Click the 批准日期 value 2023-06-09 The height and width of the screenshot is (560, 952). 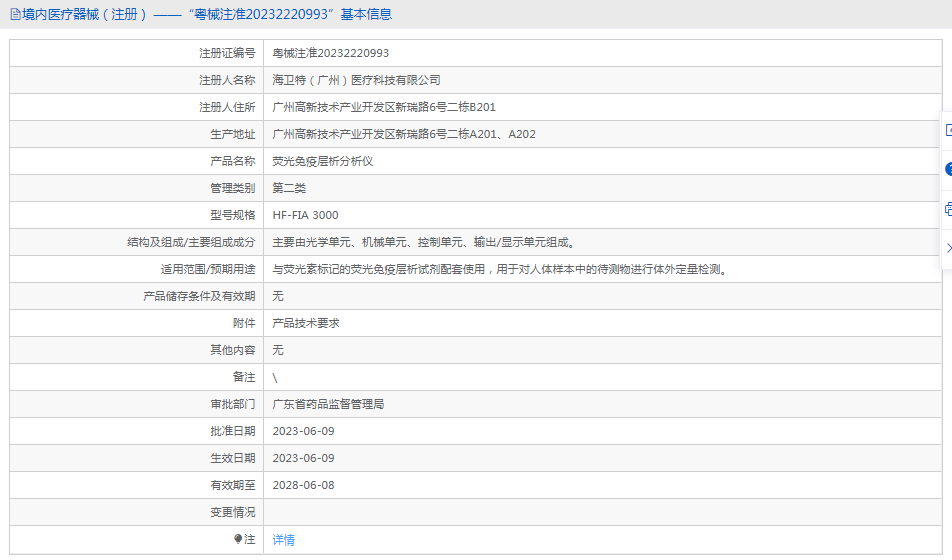[x=303, y=431]
